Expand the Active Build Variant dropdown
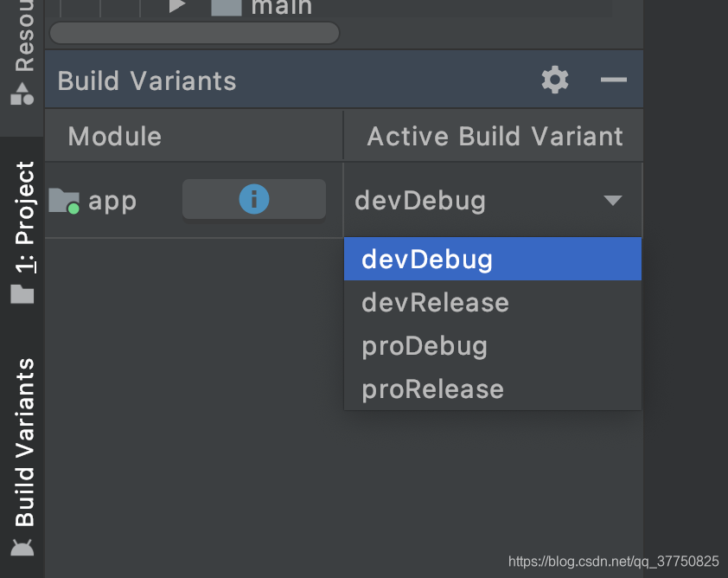Screen dimensions: 728x578 coord(613,199)
